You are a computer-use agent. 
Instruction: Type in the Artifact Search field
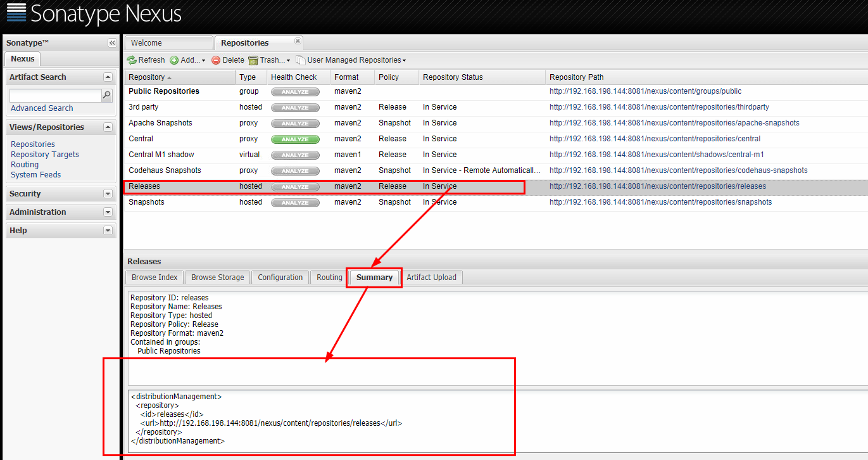56,96
